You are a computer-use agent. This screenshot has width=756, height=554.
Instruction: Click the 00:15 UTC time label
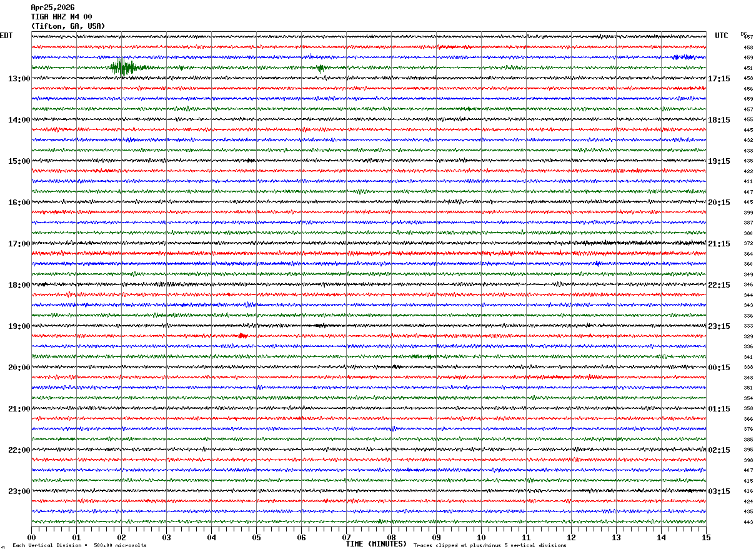point(719,368)
